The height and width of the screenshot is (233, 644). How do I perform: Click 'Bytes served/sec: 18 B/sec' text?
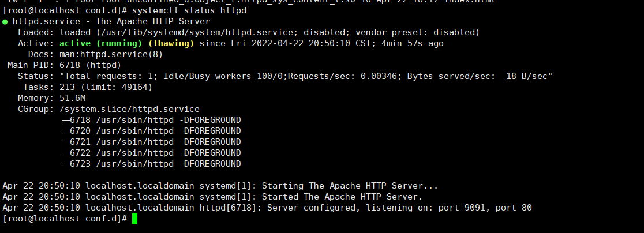[477, 76]
